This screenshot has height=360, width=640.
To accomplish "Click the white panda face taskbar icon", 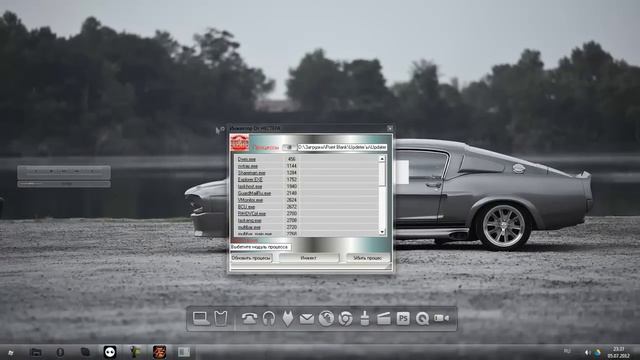I will (110, 352).
